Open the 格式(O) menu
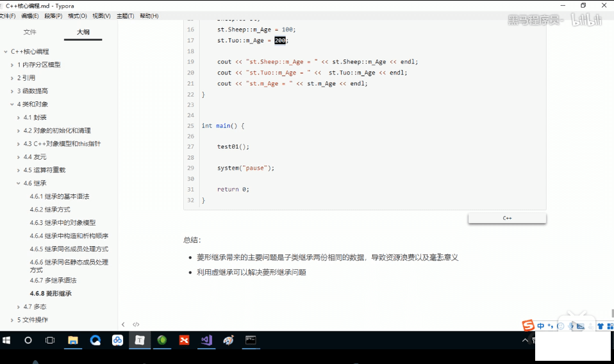614x364 pixels. (x=77, y=15)
